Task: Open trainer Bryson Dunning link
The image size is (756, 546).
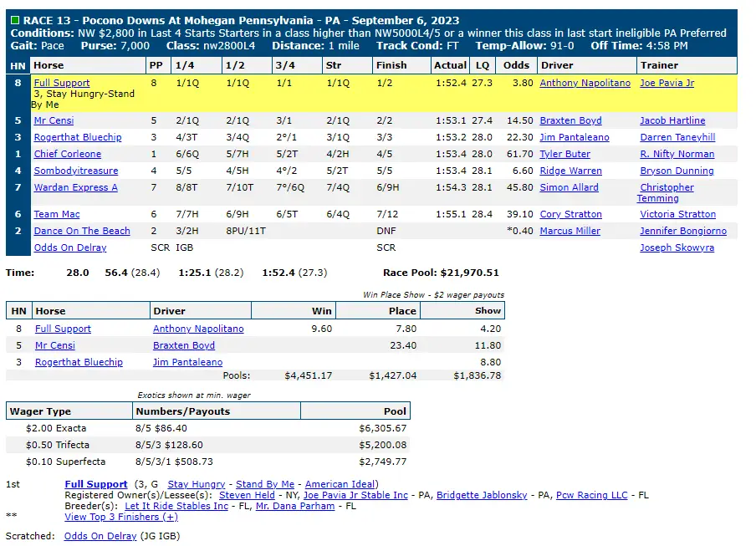Action: click(x=677, y=171)
